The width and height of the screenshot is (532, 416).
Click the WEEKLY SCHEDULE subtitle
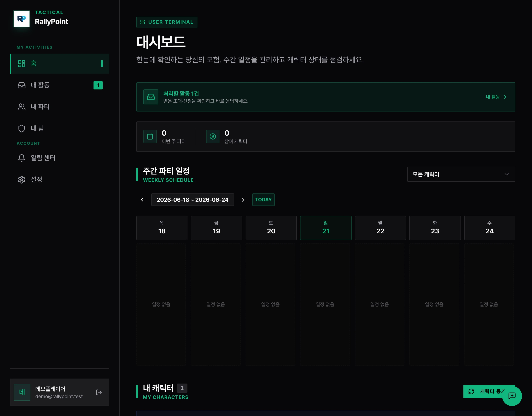(168, 180)
